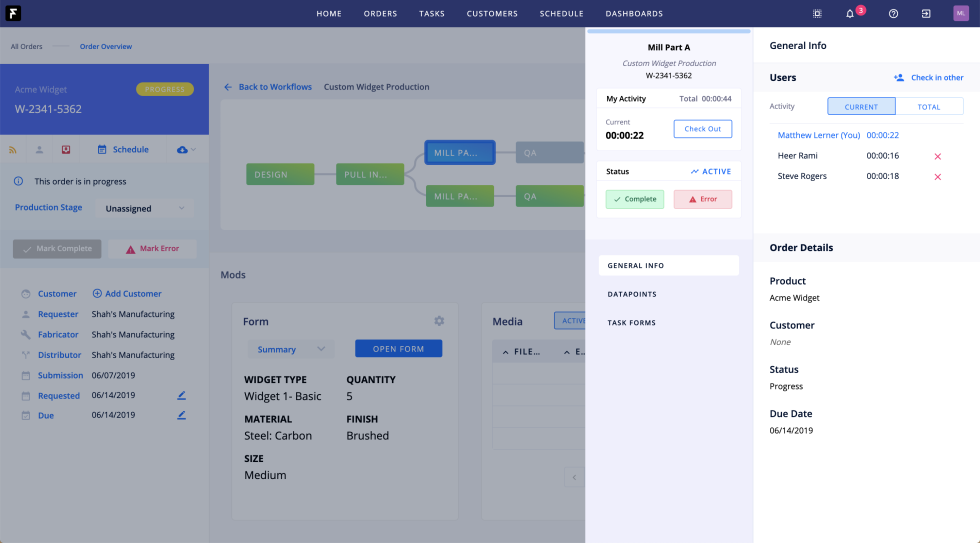Switch Activity view to Total

[x=929, y=107]
